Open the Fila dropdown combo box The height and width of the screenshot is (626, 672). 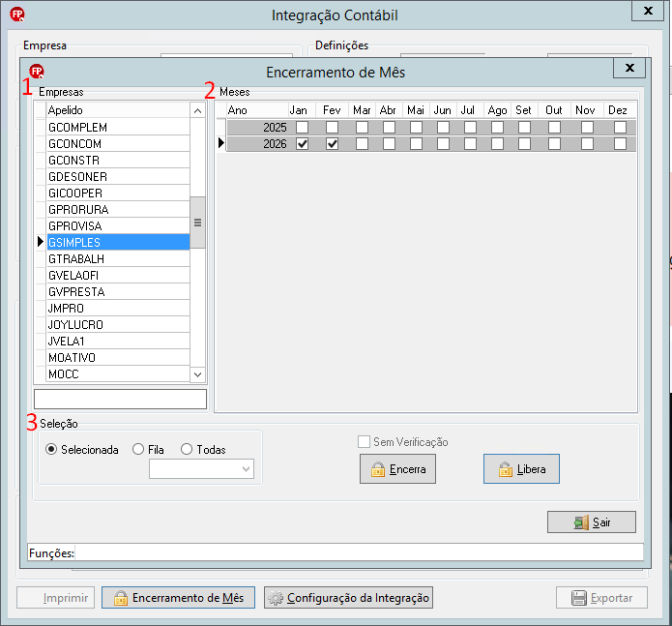[201, 469]
